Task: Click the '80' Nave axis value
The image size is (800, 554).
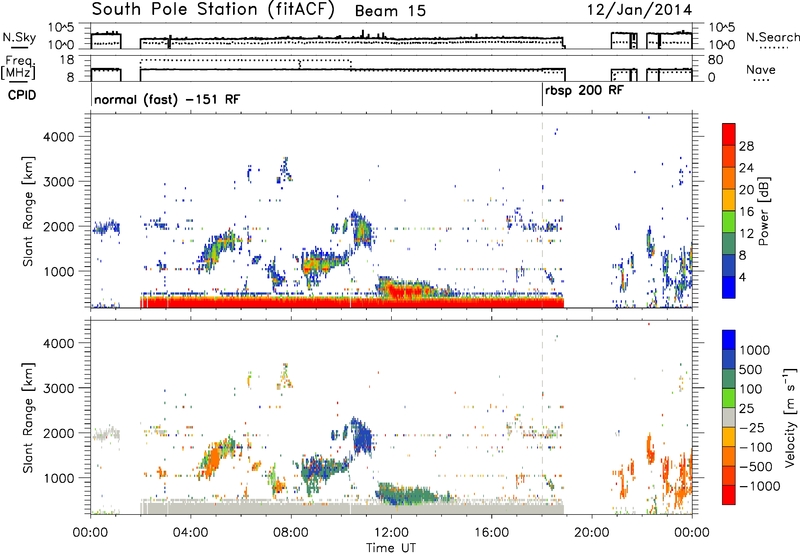Action: click(715, 60)
